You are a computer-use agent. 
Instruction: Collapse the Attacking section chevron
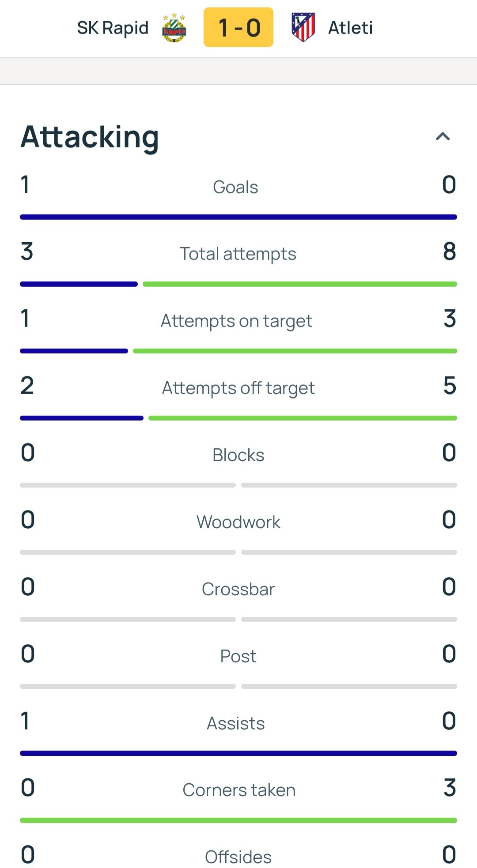(x=443, y=136)
